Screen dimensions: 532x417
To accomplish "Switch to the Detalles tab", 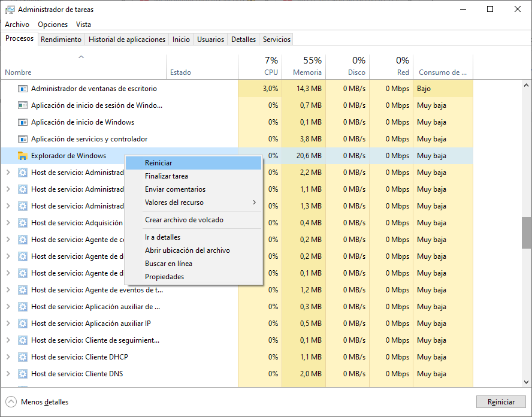I will [x=243, y=40].
